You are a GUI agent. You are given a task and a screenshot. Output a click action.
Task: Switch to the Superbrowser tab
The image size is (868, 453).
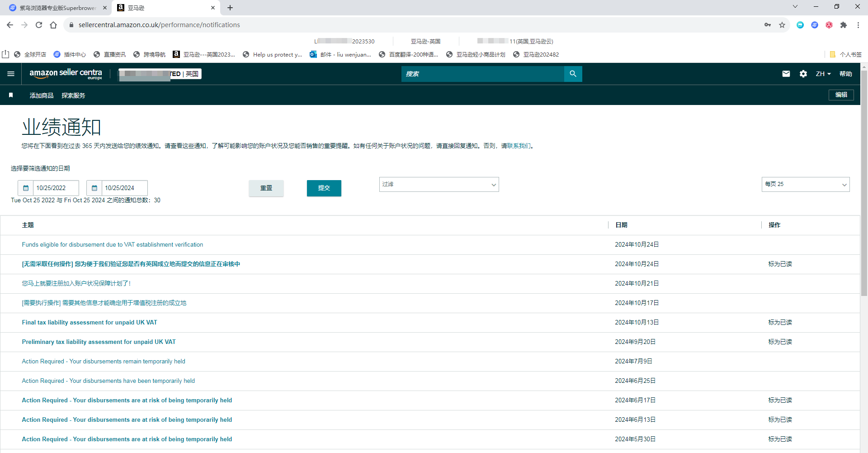click(x=58, y=8)
